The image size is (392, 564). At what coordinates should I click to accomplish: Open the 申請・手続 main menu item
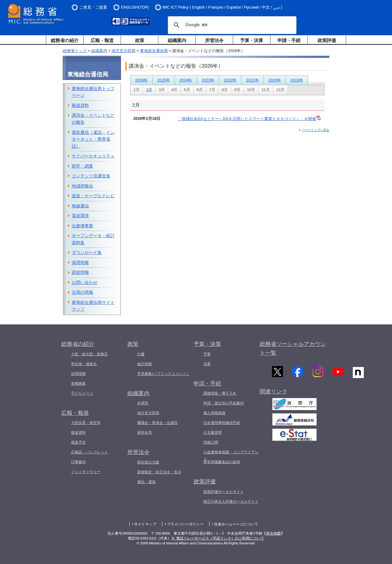click(x=289, y=40)
